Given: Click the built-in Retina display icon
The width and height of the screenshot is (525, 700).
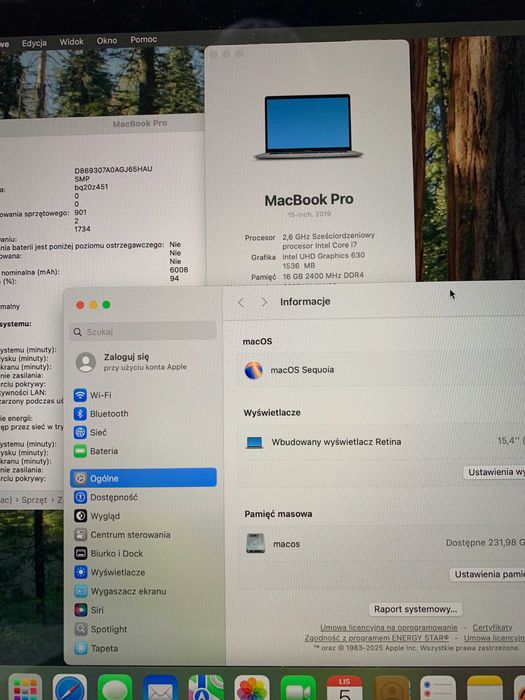Looking at the screenshot, I should [254, 442].
